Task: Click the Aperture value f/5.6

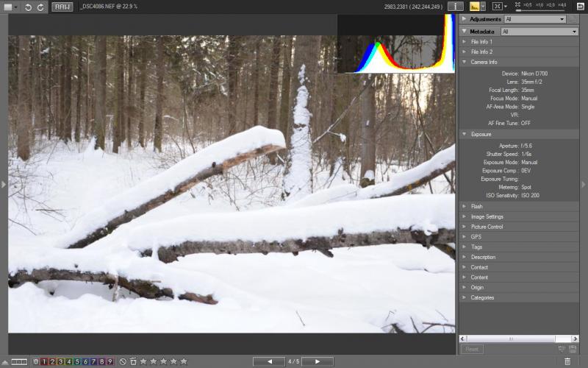Action: point(526,146)
